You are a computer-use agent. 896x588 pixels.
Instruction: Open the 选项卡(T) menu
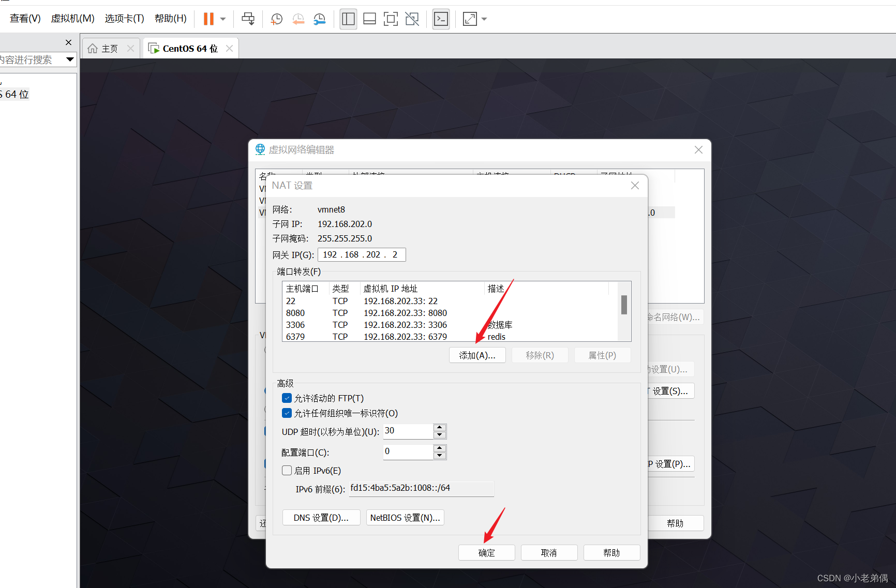124,19
